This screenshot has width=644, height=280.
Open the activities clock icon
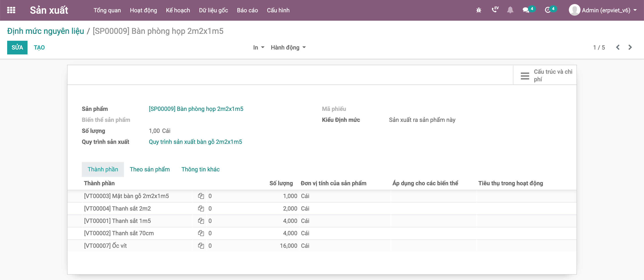coord(547,10)
